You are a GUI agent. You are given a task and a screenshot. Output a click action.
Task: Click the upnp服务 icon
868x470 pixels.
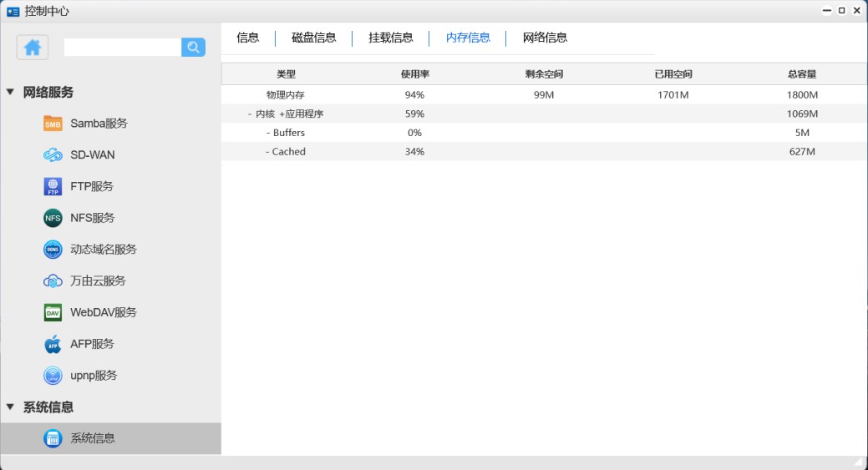click(x=53, y=376)
